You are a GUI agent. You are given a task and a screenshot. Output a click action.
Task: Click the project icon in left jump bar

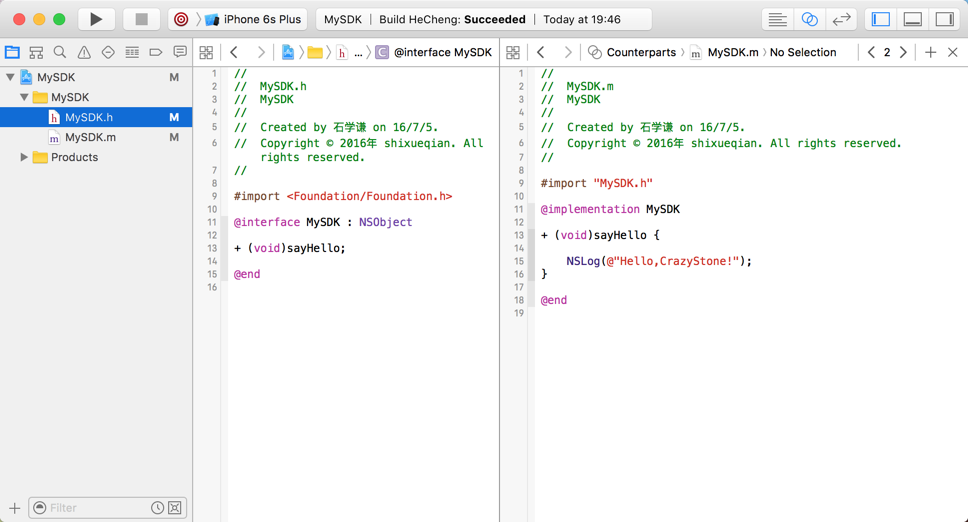coord(288,52)
